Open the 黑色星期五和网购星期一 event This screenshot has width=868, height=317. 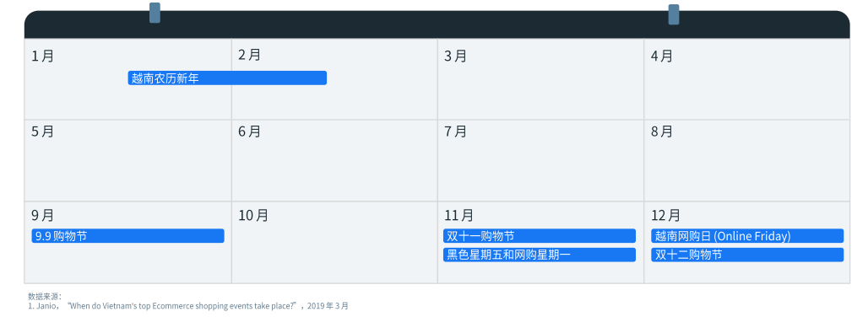[x=540, y=255]
